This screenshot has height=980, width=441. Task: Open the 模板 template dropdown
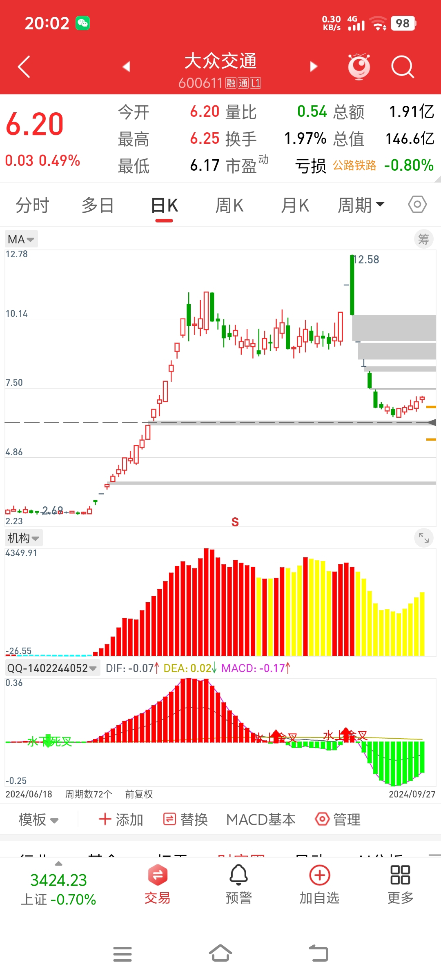39,820
